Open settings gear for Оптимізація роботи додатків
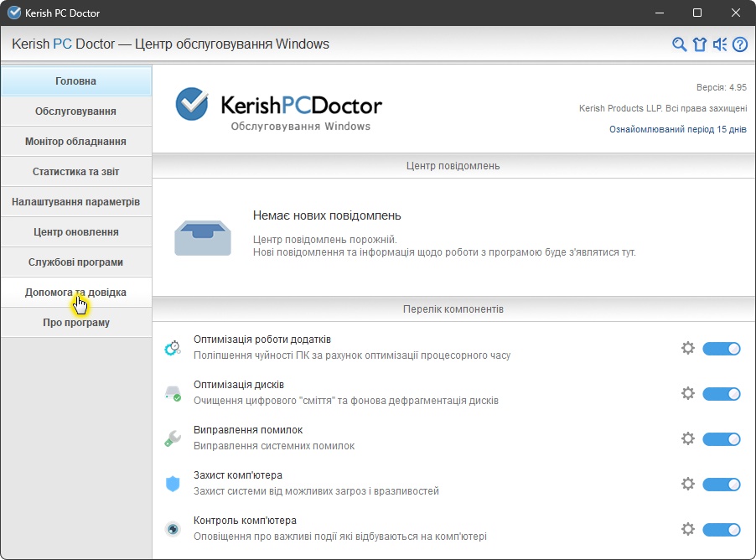This screenshot has width=756, height=560. click(688, 348)
